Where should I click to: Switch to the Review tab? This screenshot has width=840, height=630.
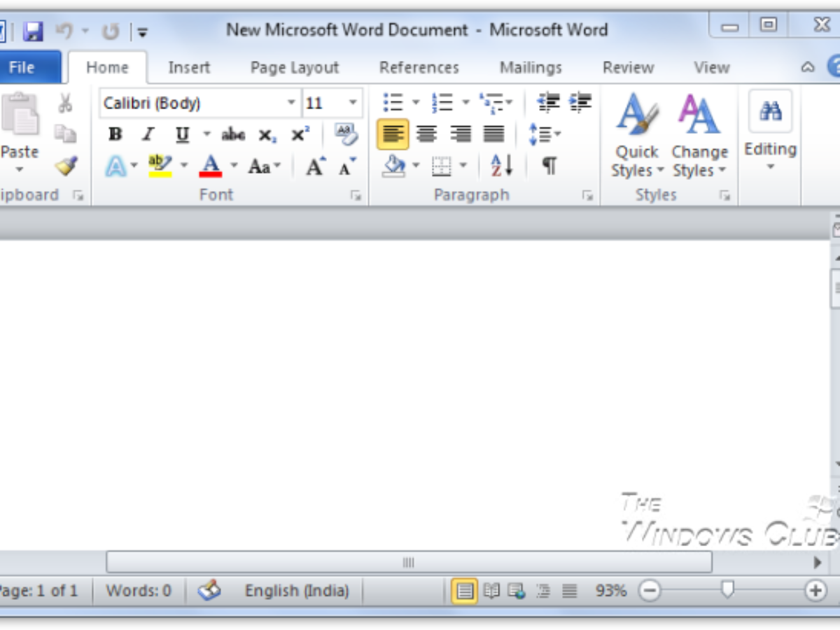coord(628,67)
